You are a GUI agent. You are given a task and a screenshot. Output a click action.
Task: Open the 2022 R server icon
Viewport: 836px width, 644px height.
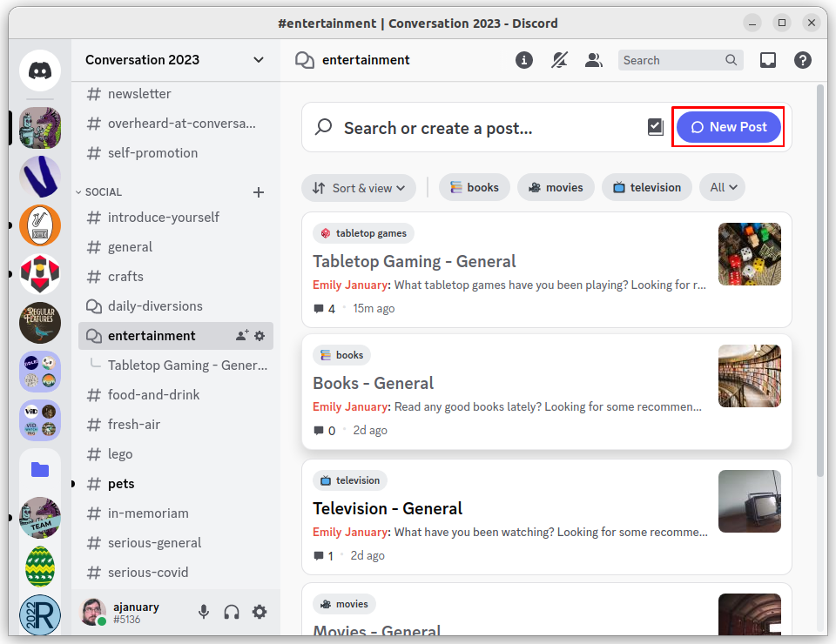(40, 614)
